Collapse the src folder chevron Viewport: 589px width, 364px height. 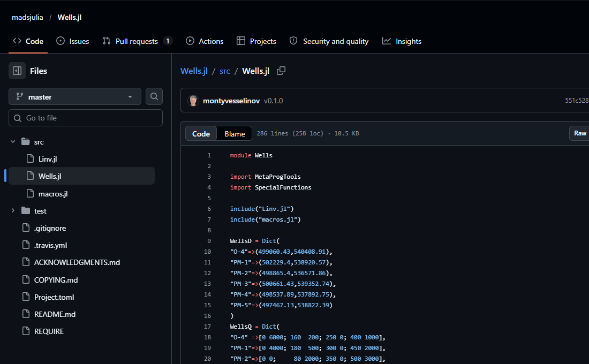point(13,142)
